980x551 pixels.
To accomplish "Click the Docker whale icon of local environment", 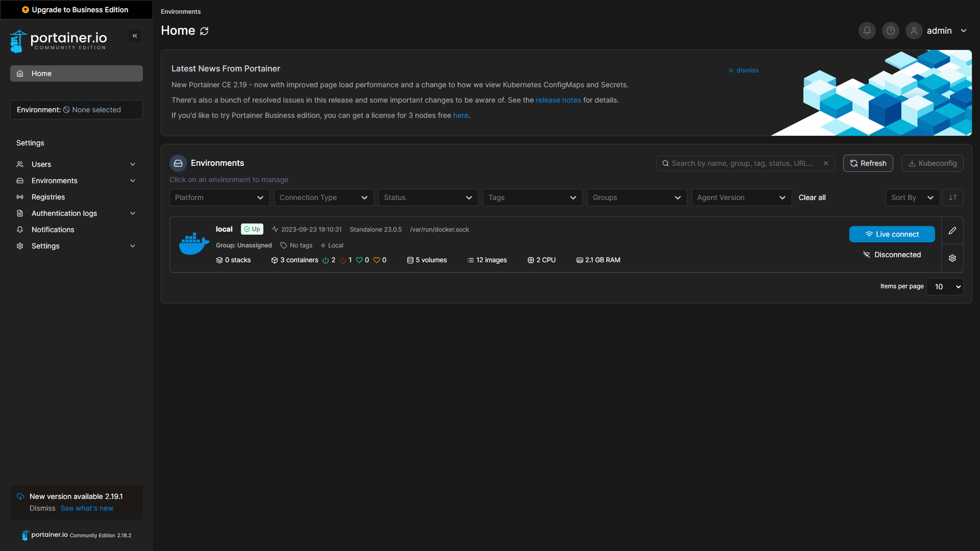I will tap(193, 244).
